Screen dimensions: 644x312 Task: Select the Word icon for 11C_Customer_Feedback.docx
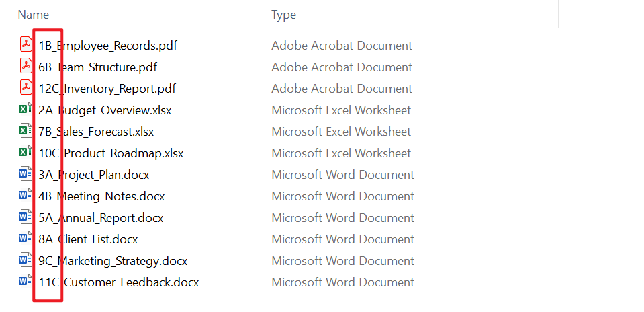click(26, 282)
